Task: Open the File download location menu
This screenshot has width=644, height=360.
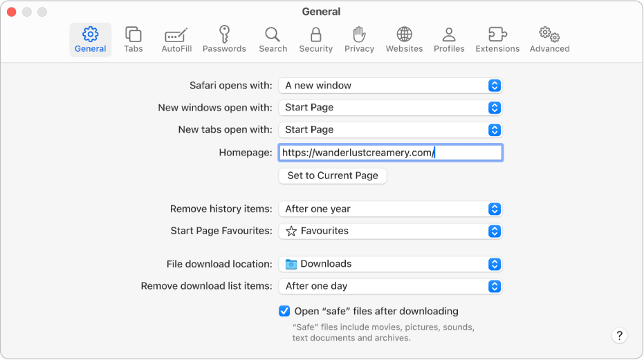Action: tap(390, 264)
